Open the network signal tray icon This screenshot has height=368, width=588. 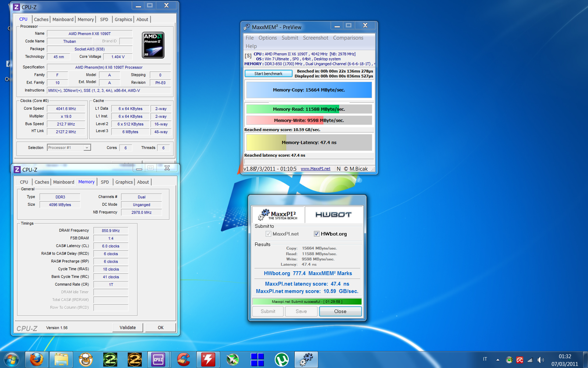tap(530, 360)
